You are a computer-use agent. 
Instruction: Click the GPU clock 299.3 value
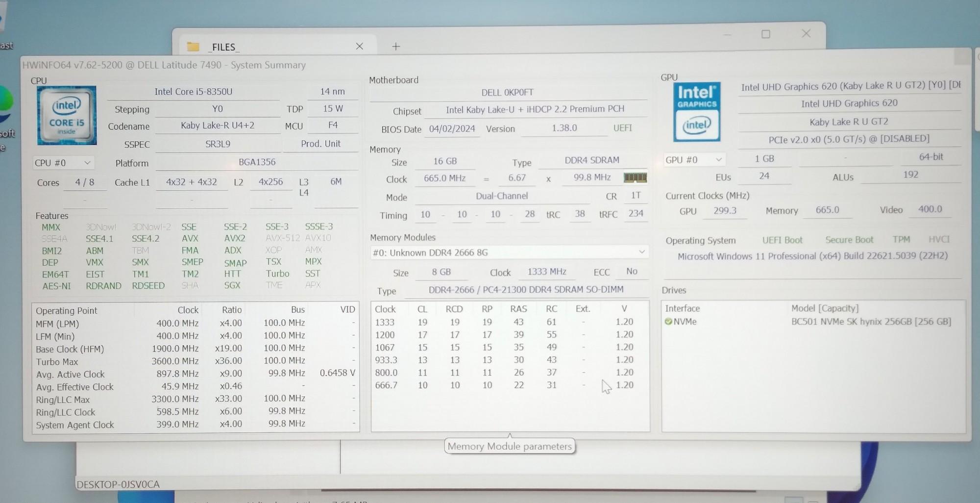(x=725, y=210)
